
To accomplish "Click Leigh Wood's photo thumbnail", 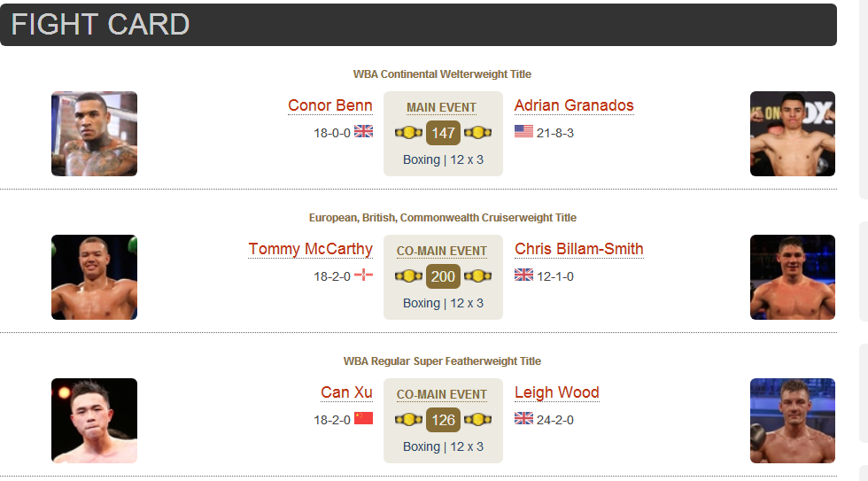I will [x=793, y=421].
